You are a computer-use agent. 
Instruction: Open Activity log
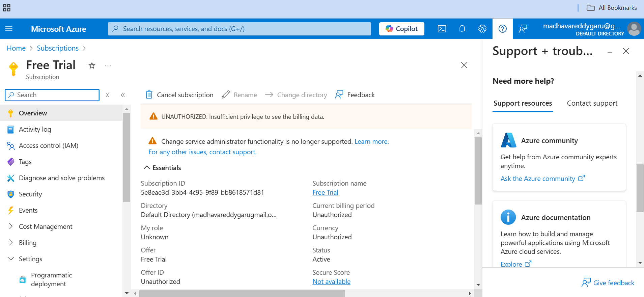click(61, 129)
